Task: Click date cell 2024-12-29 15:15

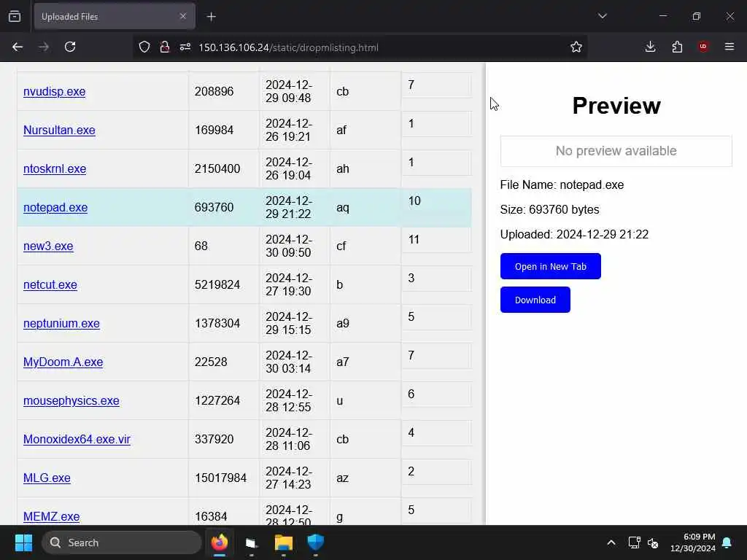Action: click(x=295, y=323)
